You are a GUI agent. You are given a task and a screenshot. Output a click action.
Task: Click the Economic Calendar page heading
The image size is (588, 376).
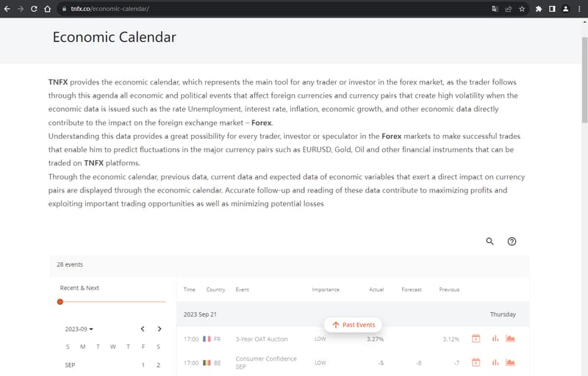[x=115, y=37]
